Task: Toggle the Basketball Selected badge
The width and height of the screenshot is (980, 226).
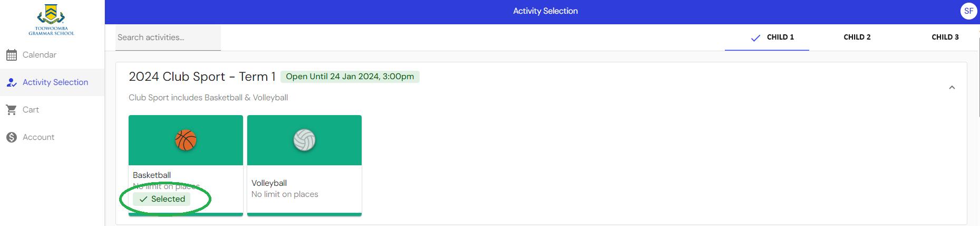Action: [162, 199]
